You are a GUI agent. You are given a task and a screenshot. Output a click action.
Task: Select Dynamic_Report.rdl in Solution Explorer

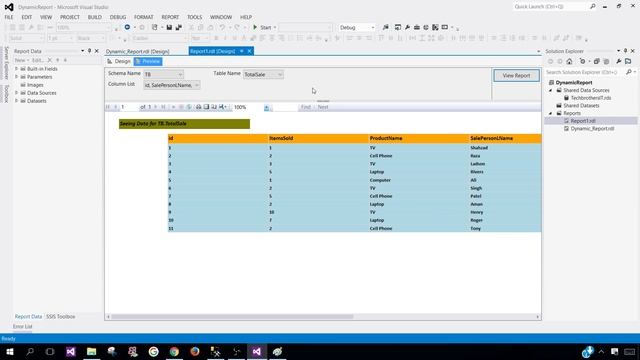pyautogui.click(x=592, y=129)
